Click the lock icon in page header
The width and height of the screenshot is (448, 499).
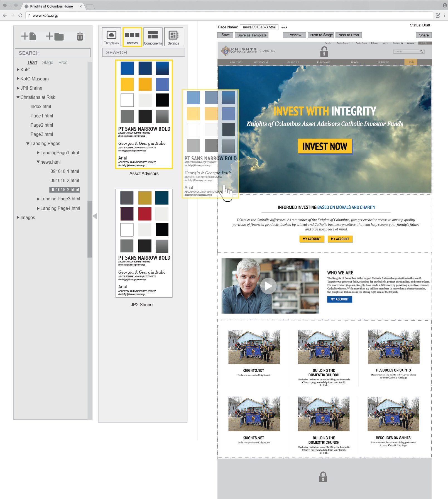(x=324, y=51)
